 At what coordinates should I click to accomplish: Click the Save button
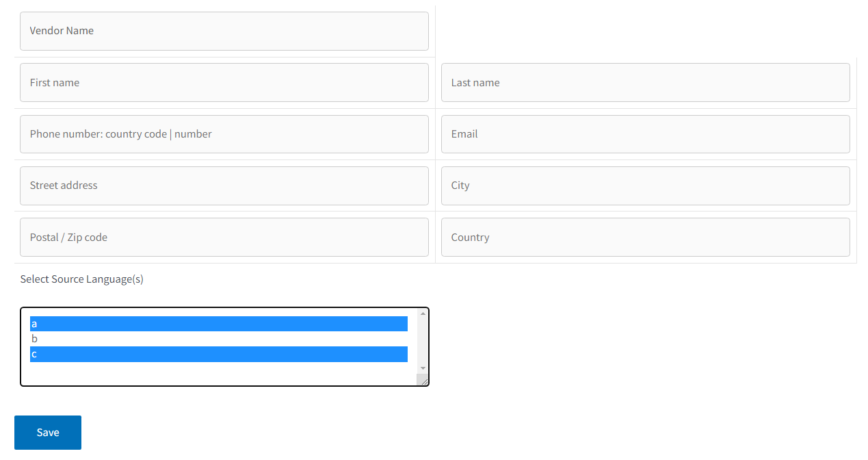coord(47,432)
